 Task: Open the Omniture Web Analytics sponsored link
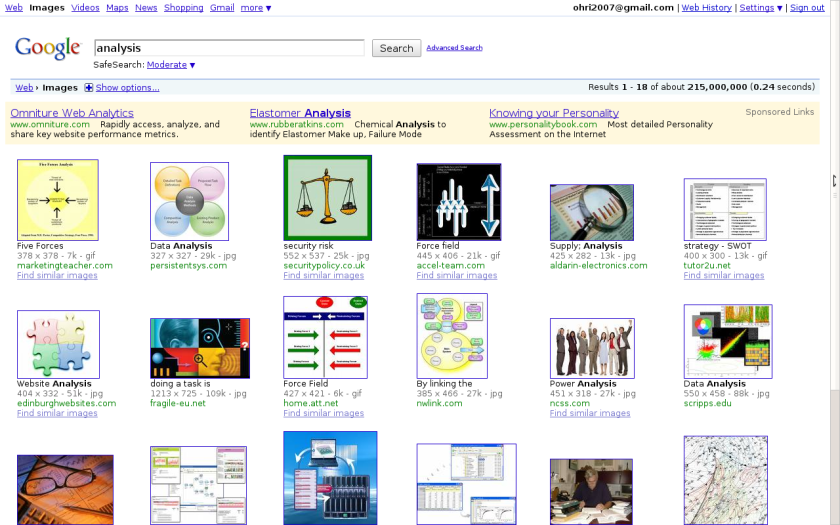72,113
